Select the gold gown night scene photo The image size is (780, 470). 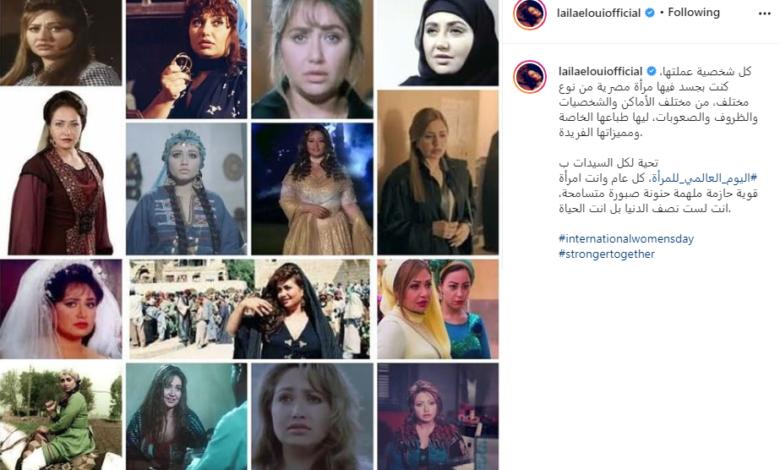312,189
